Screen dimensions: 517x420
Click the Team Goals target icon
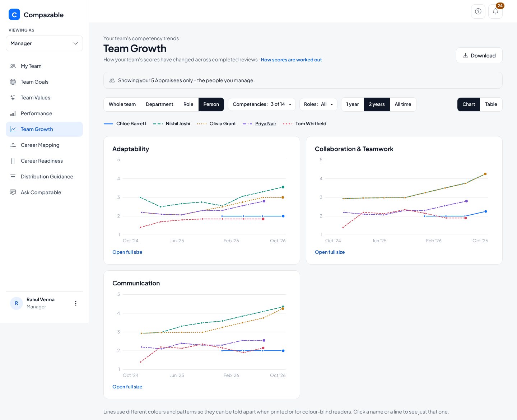pos(13,82)
